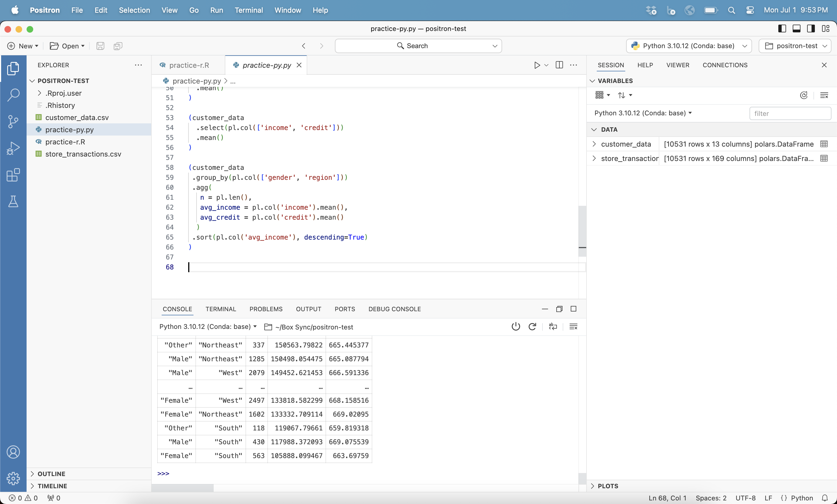Toggle primary side bar visibility
The width and height of the screenshot is (837, 504).
coord(782,28)
